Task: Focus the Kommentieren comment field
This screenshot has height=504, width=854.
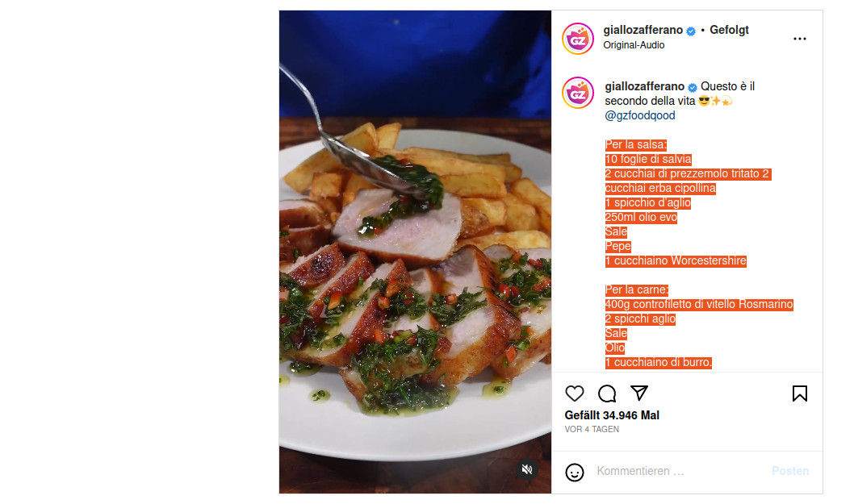Action: coord(678,472)
